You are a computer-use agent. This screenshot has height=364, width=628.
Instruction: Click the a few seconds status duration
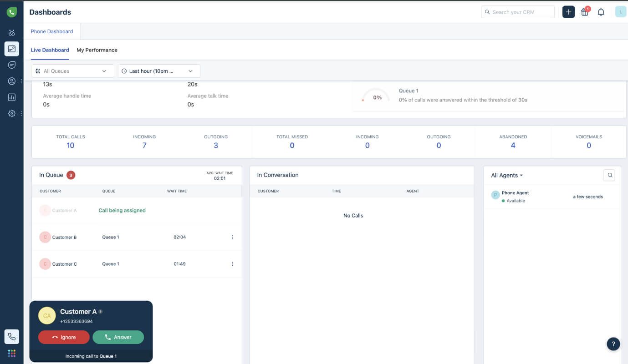point(588,197)
